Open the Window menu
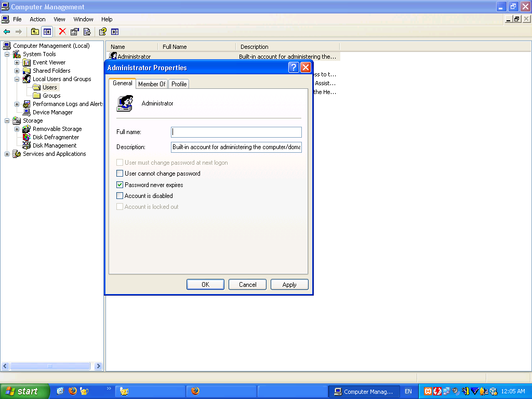The image size is (532, 399). (x=83, y=19)
